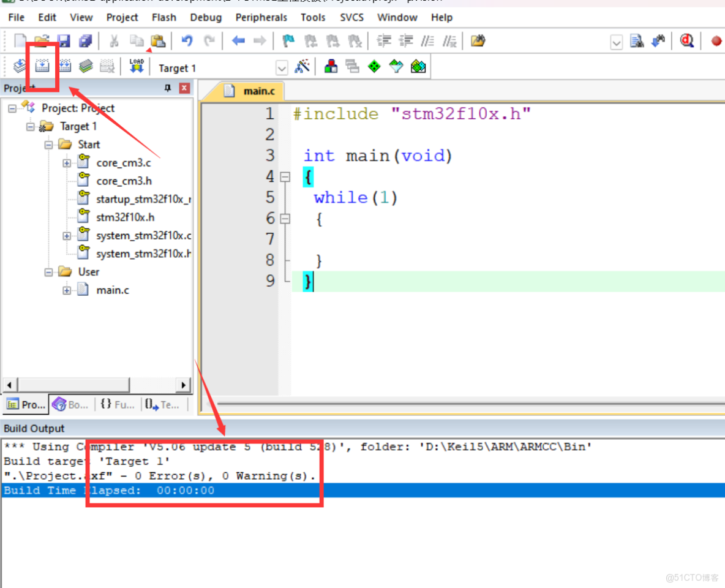Expand the core_cm3.c tree node

[67, 163]
